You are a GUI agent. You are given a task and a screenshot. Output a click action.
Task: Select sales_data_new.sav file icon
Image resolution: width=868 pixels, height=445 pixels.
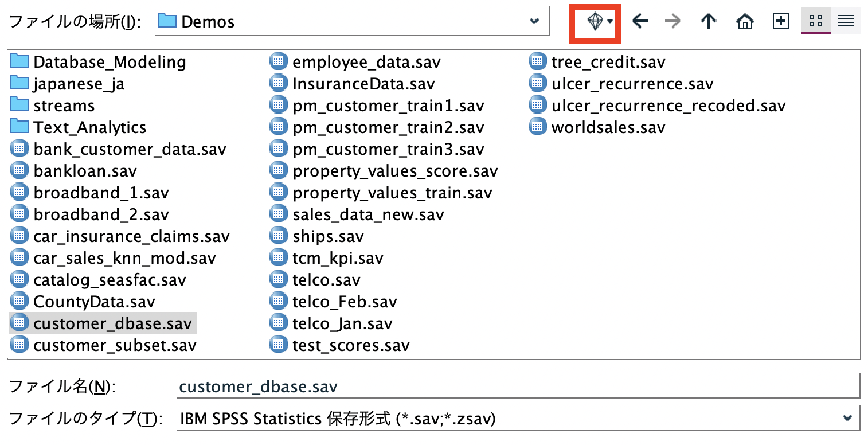click(x=278, y=214)
